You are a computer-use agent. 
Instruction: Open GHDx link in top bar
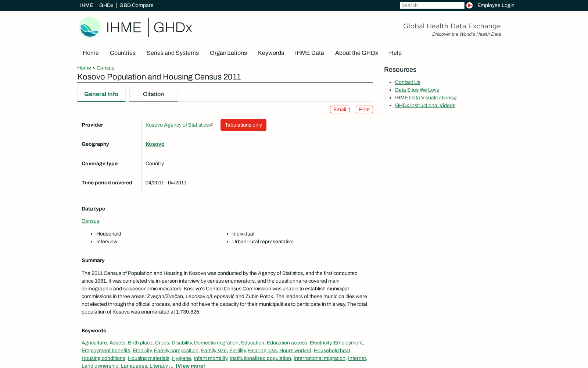(x=106, y=5)
